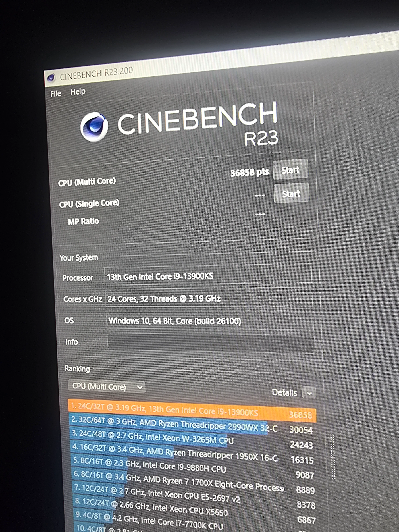Open the File menu
This screenshot has width=399, height=532.
pos(56,93)
